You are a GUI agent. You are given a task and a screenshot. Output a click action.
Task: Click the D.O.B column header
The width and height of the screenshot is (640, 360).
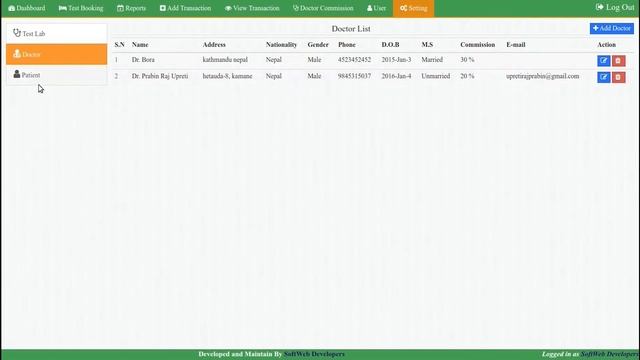click(x=390, y=45)
